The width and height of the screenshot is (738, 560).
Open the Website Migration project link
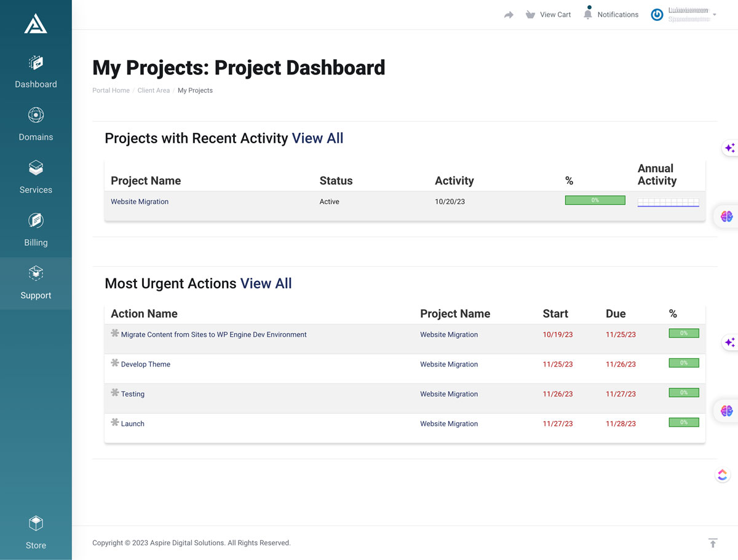140,202
